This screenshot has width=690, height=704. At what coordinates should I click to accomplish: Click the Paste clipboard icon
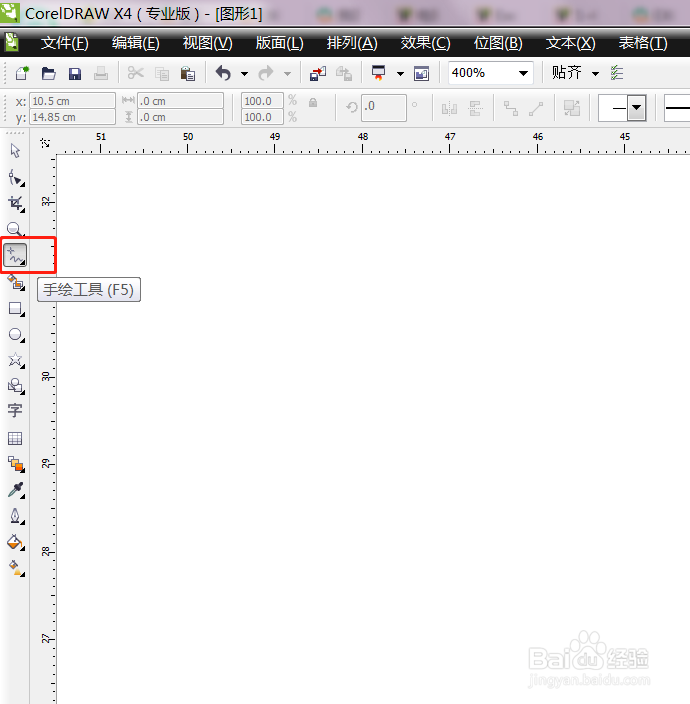pos(188,74)
